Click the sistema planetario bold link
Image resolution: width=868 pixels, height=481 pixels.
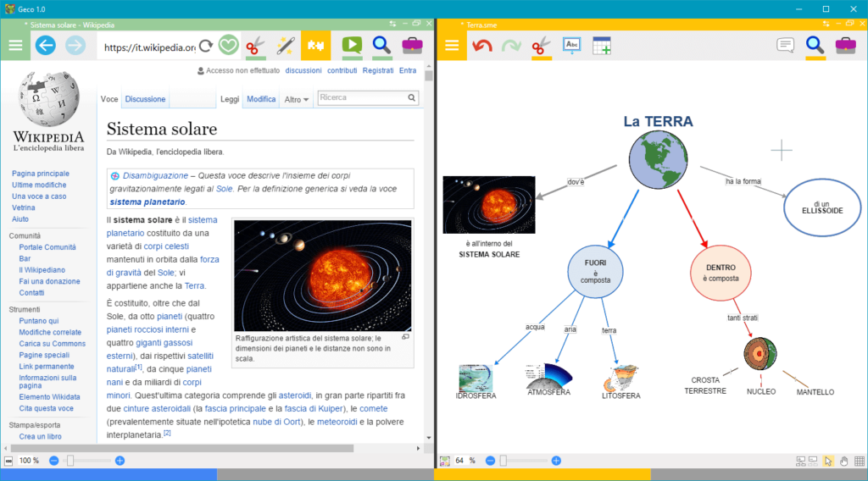(147, 202)
